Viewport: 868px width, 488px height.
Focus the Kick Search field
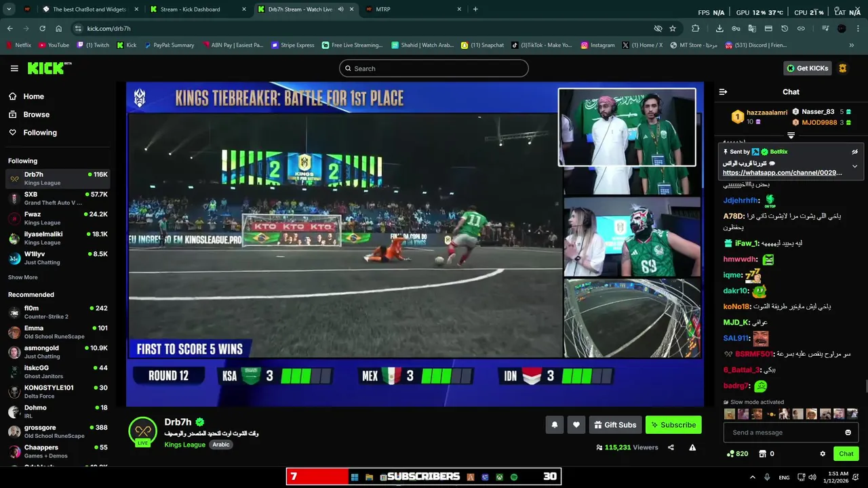434,68
